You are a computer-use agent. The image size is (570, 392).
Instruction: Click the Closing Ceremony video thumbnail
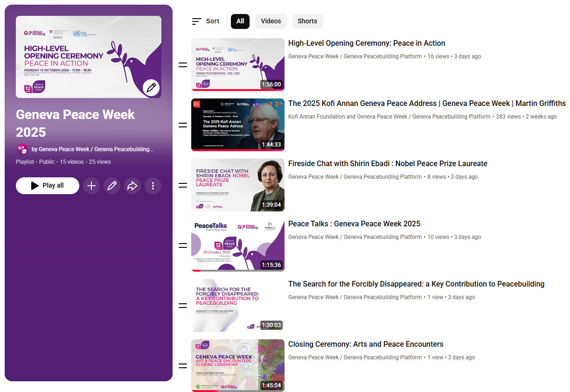click(x=238, y=365)
